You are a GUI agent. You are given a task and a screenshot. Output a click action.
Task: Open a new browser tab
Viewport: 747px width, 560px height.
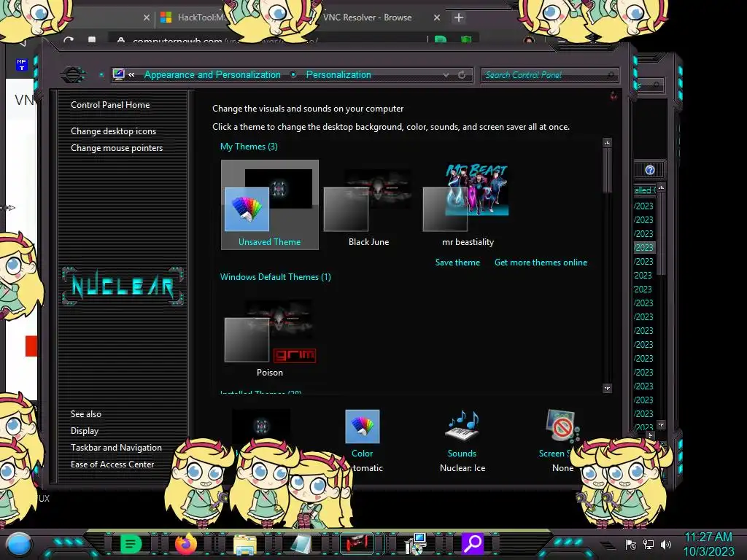coord(458,17)
